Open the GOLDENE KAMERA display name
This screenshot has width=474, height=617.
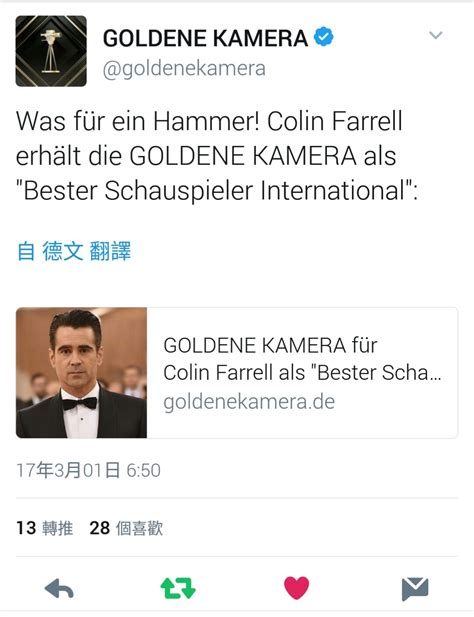tap(205, 38)
